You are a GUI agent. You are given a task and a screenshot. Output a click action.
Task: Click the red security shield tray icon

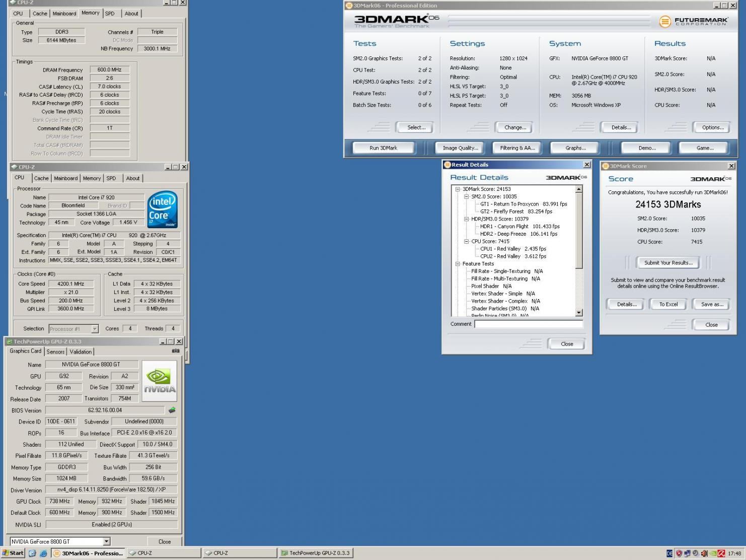[679, 553]
